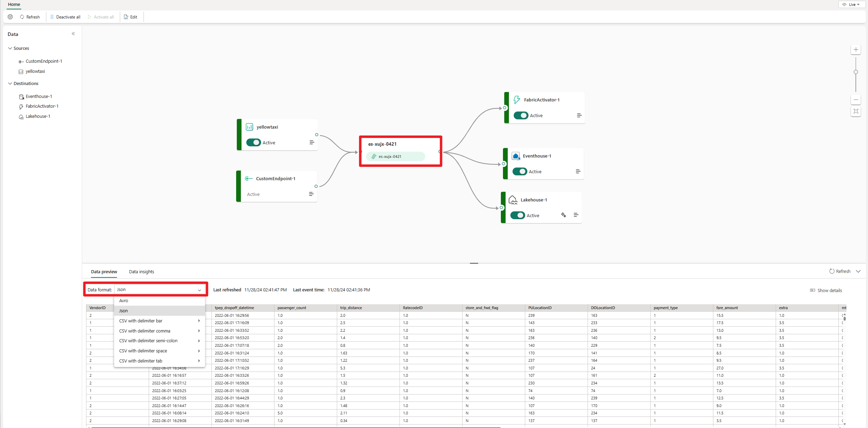Expand CSV with delimiter semi-colon submenu
Viewport: 868px width, 428px height.
click(160, 341)
